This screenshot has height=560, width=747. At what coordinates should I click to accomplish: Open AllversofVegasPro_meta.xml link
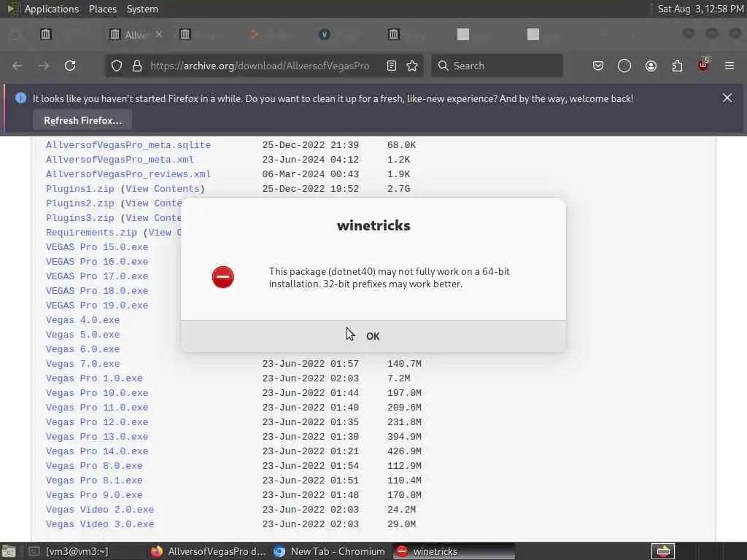tap(120, 160)
